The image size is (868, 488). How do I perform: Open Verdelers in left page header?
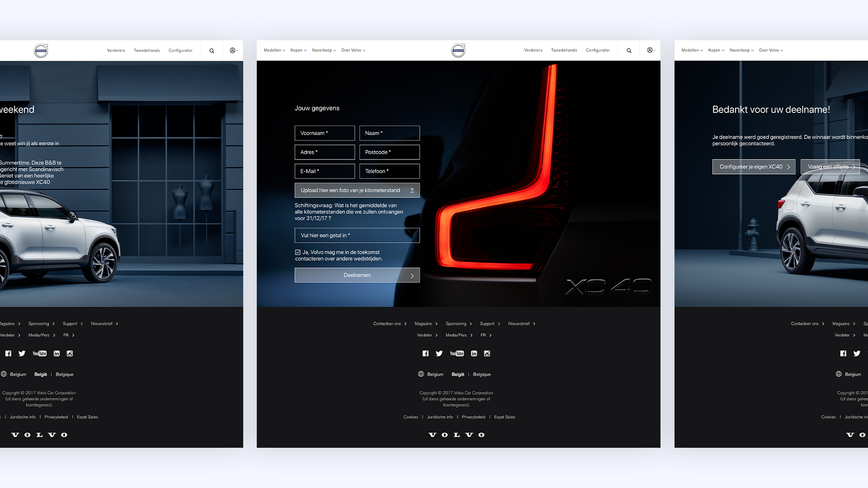116,50
